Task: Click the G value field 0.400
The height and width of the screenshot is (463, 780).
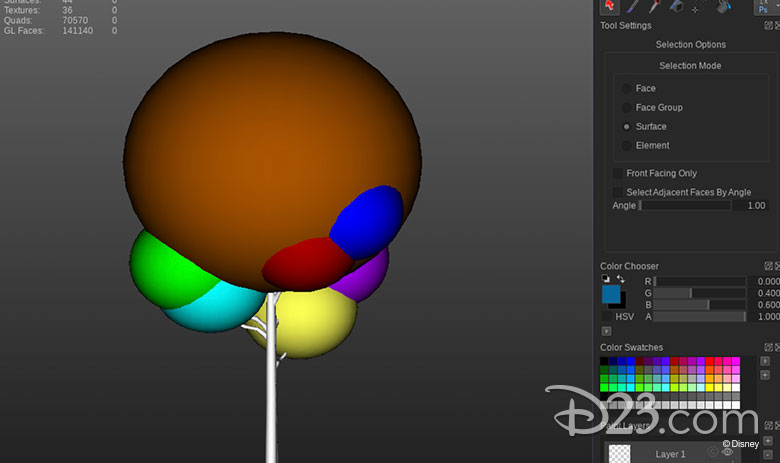Action: tap(766, 293)
